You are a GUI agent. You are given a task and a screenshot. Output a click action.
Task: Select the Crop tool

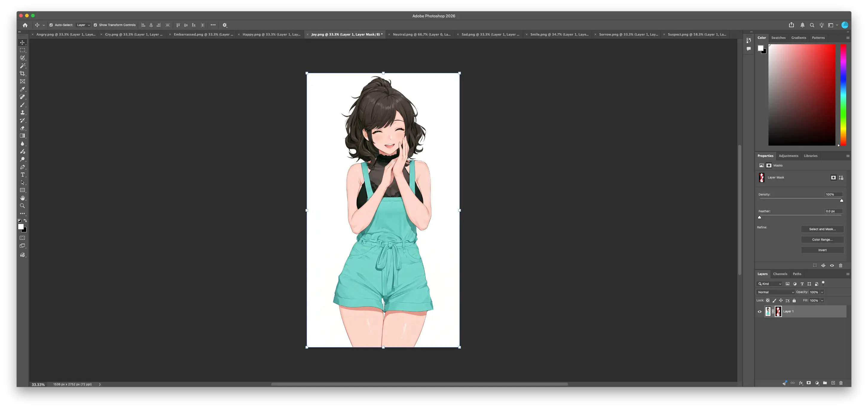(x=22, y=74)
